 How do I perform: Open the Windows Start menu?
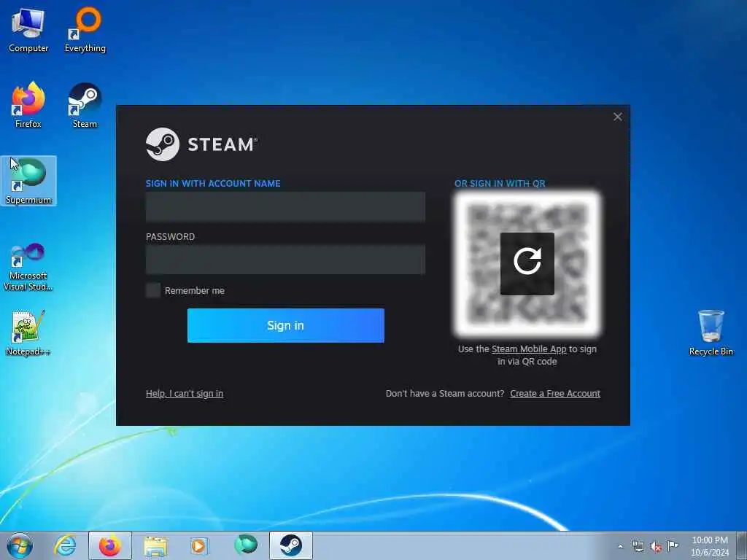click(x=20, y=545)
